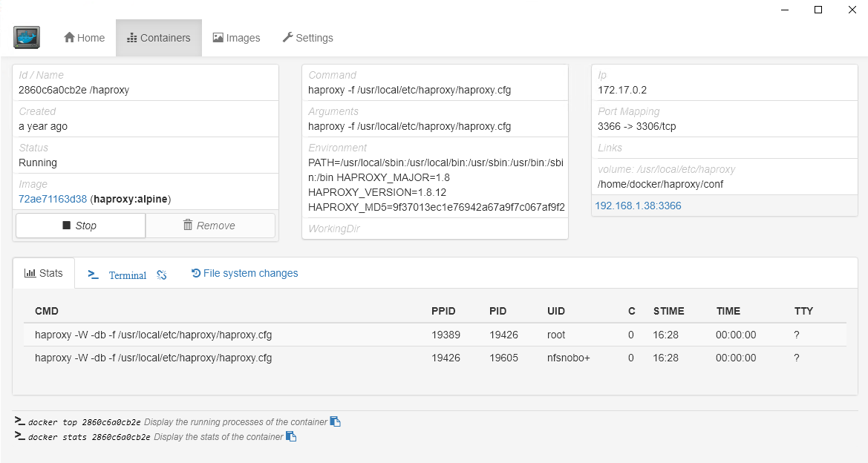Click the unlink icon beside Terminal
This screenshot has width=868, height=463.
162,275
